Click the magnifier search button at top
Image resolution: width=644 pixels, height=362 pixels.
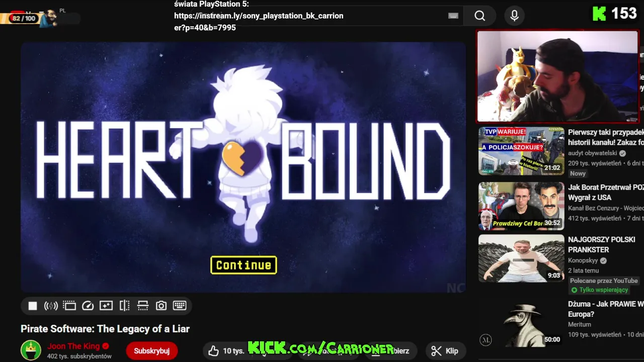click(480, 16)
